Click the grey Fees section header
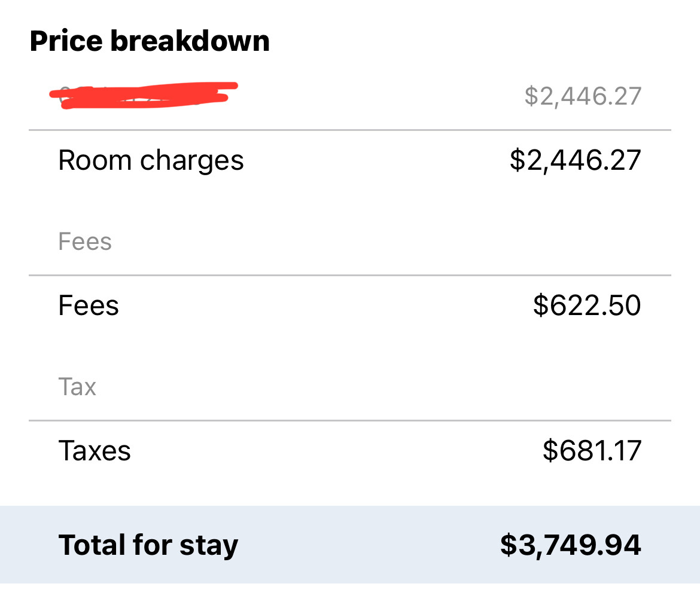 point(85,242)
